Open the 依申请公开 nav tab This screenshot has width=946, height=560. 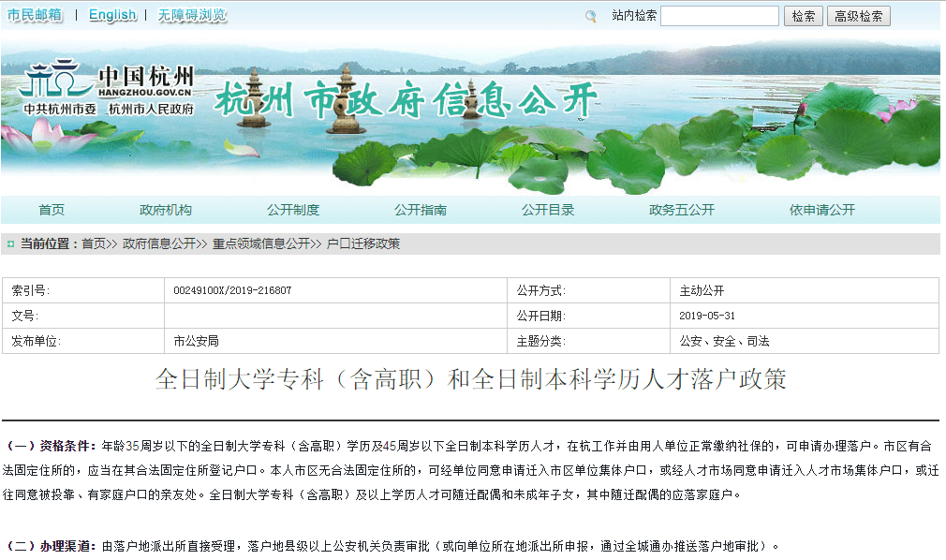[822, 210]
